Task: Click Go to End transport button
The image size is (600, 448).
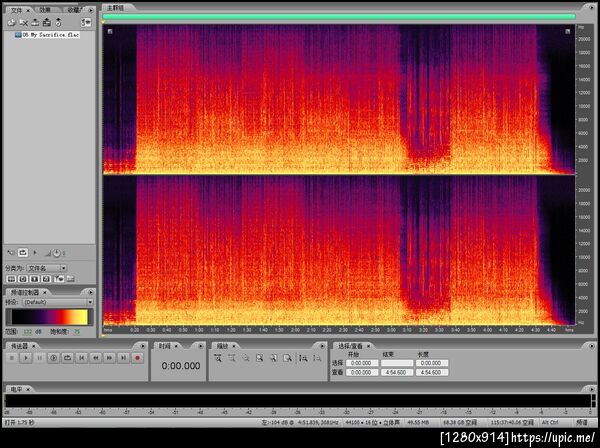Action: click(x=123, y=358)
